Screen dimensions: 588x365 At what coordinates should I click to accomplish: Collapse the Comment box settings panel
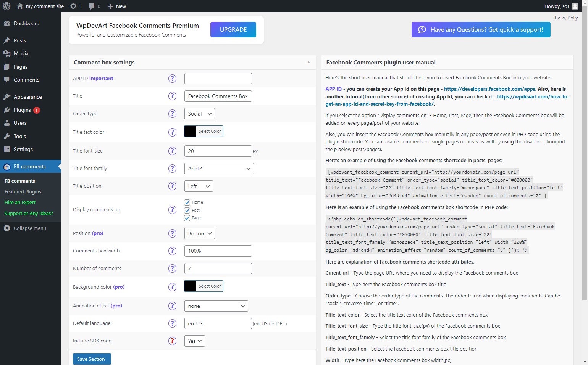tap(309, 63)
